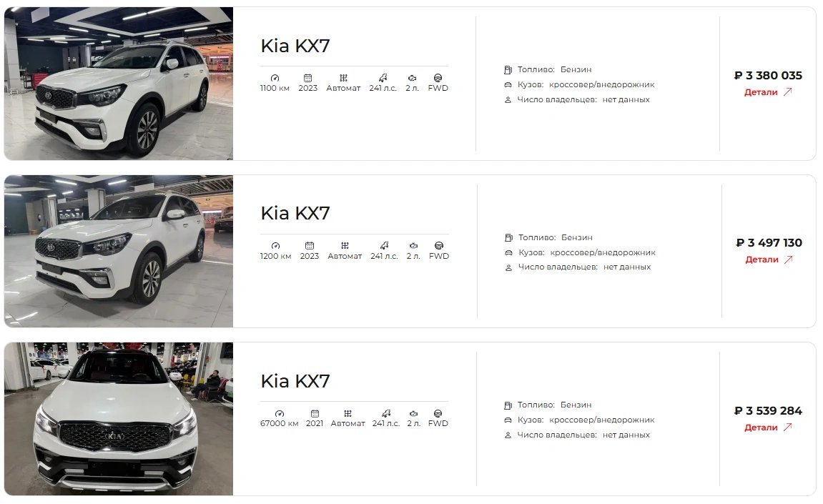Click the owner person icon in third listing
823x504 pixels.
[508, 435]
